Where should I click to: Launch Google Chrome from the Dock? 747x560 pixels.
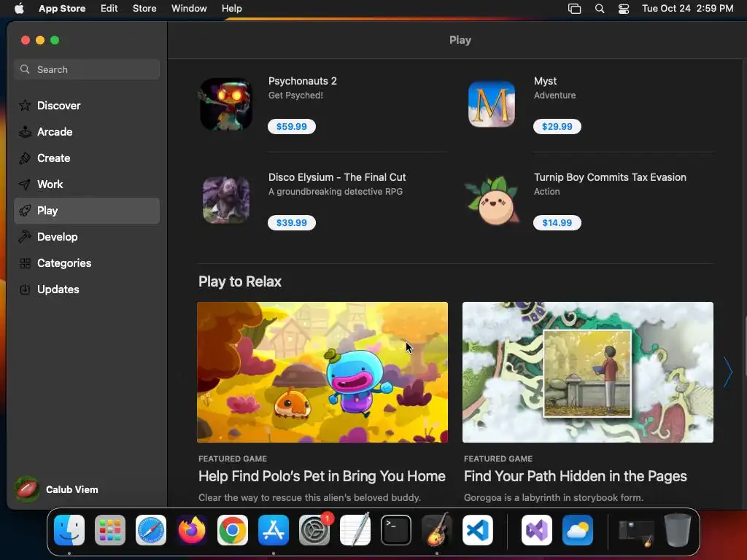click(233, 530)
